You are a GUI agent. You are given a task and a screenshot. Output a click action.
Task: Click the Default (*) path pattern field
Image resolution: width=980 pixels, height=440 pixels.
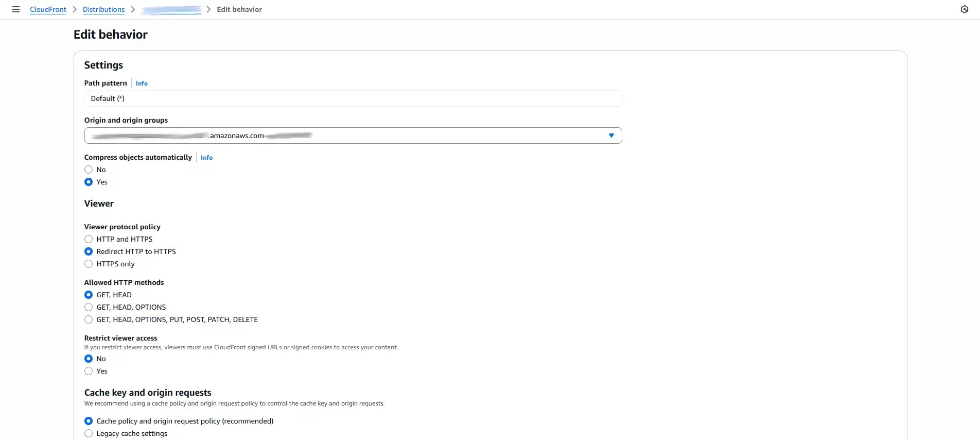(353, 98)
